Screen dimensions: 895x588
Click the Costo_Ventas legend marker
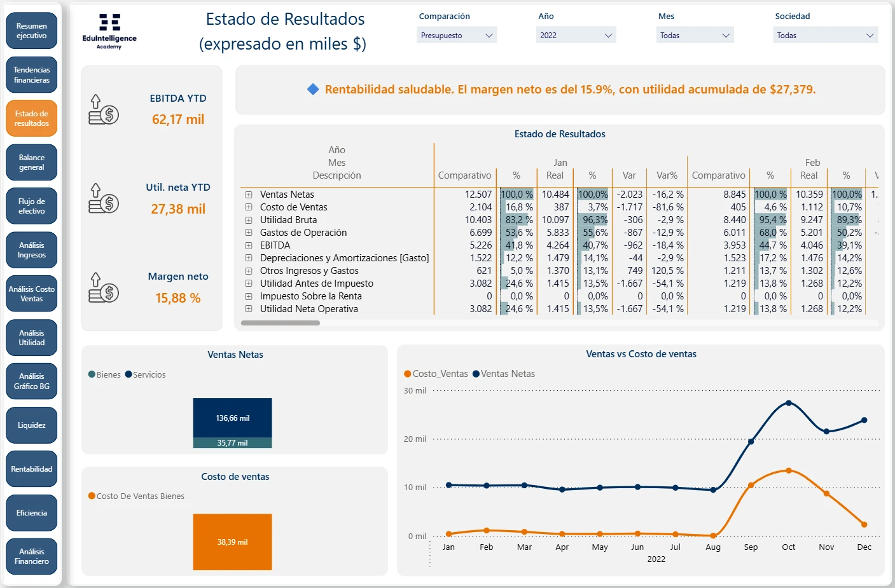pyautogui.click(x=408, y=374)
